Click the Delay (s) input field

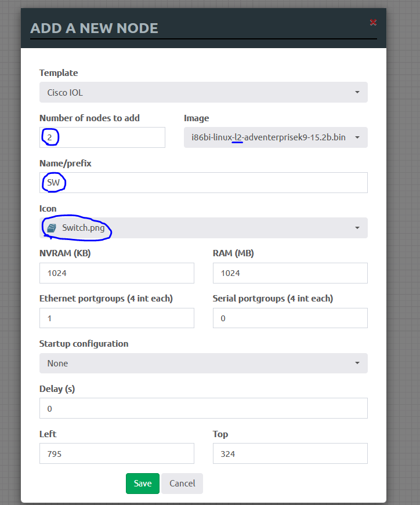click(x=204, y=408)
